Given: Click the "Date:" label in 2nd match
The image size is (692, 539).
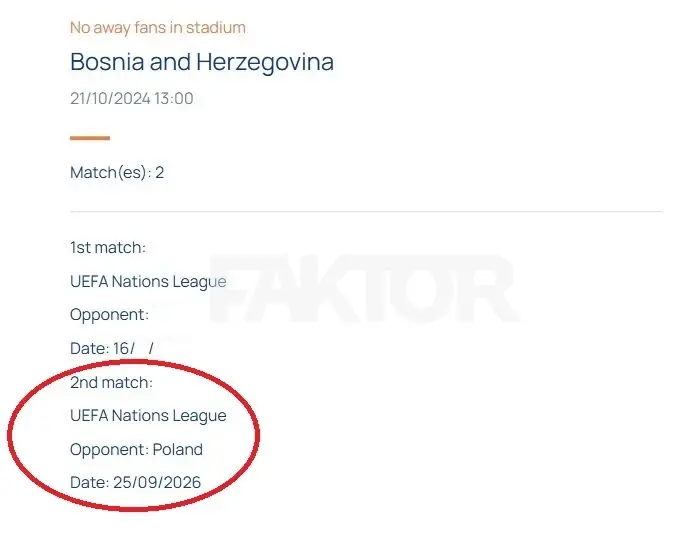Looking at the screenshot, I should [89, 483].
